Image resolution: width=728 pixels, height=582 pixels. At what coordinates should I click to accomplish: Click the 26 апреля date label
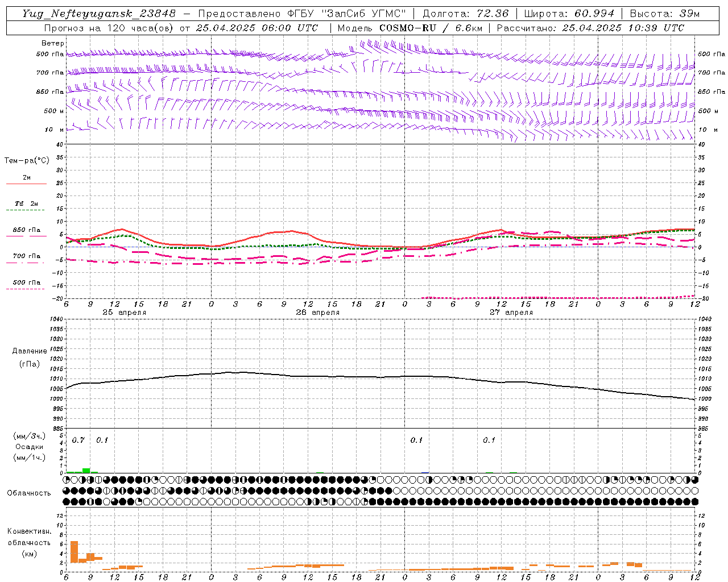tap(317, 313)
